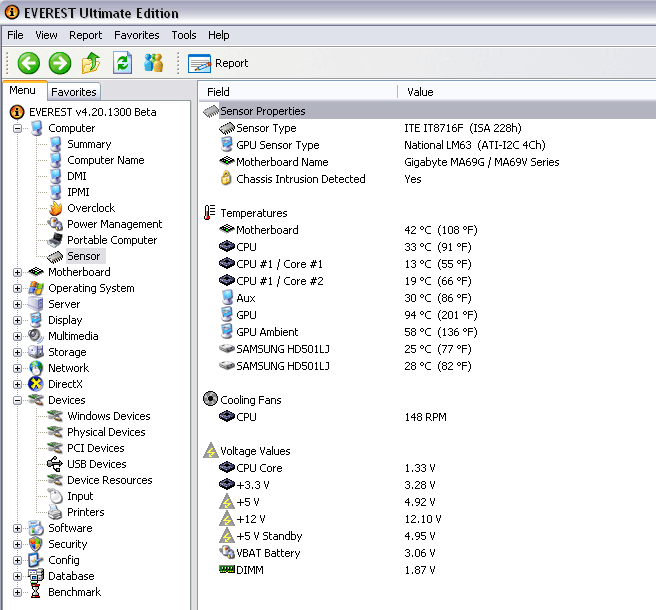Click the Printers icon
This screenshot has width=656, height=610.
(x=55, y=512)
